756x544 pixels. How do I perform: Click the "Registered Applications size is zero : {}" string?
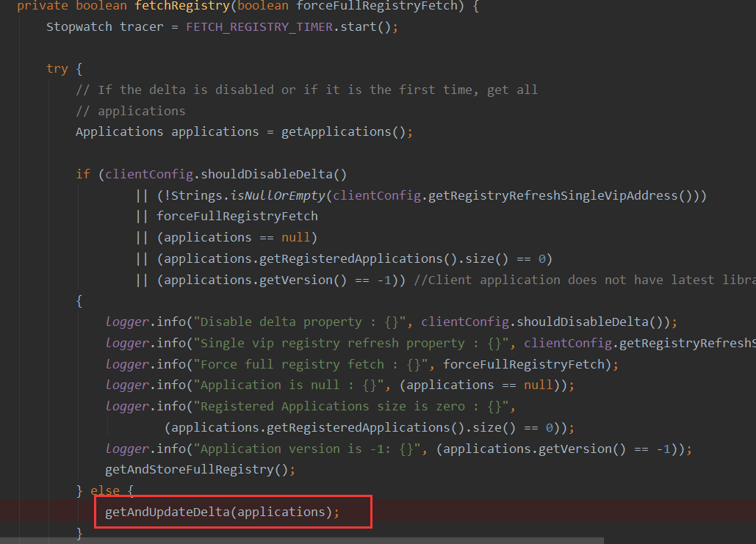(351, 406)
